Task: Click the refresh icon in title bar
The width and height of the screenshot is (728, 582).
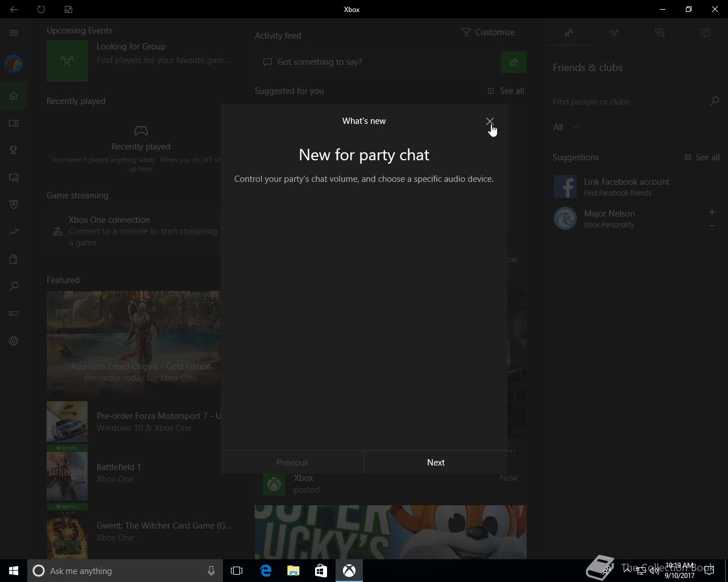Action: pyautogui.click(x=41, y=9)
